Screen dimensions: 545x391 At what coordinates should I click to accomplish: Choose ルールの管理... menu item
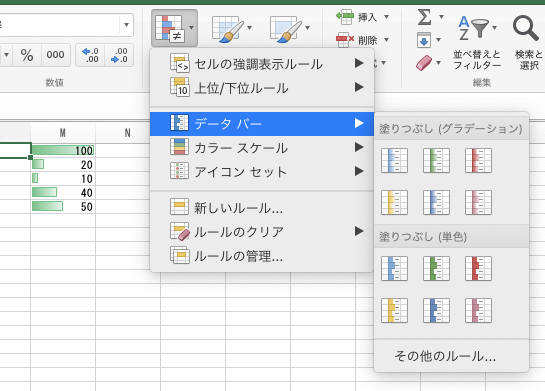coord(262,256)
